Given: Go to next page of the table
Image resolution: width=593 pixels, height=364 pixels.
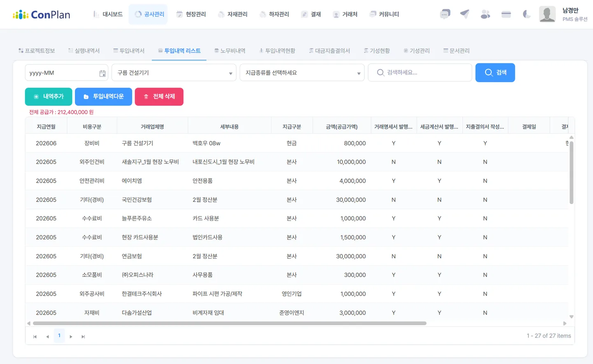Looking at the screenshot, I should click(71, 336).
